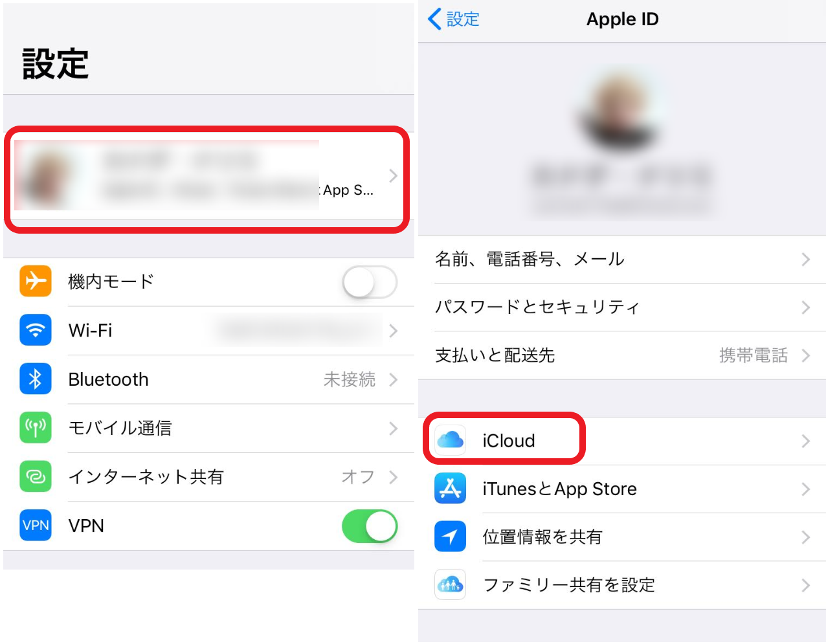This screenshot has width=826, height=644.
Task: Tap the family sharing icon
Action: click(x=451, y=584)
